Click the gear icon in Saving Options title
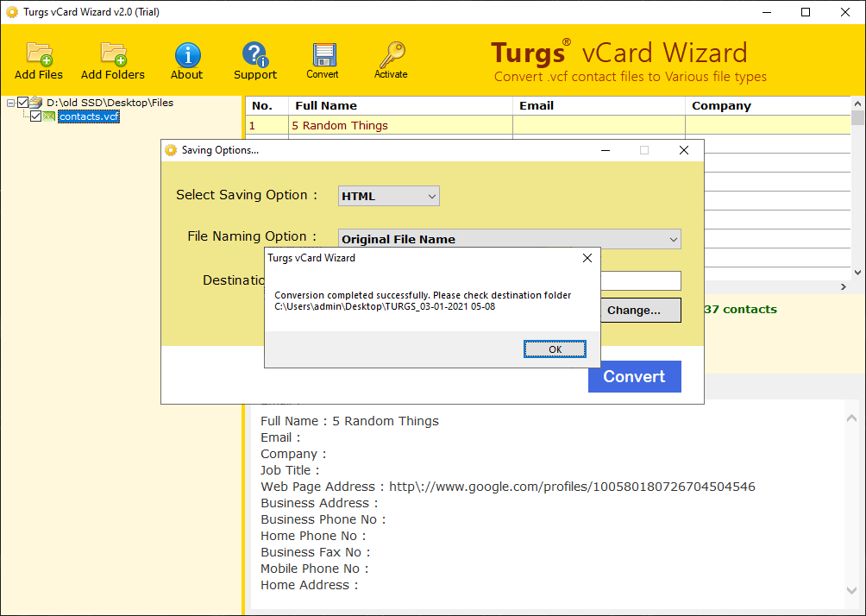Viewport: 866px width, 616px height. pos(171,150)
